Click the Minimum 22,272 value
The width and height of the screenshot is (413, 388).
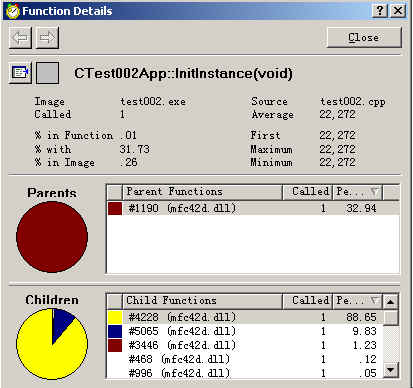(337, 163)
